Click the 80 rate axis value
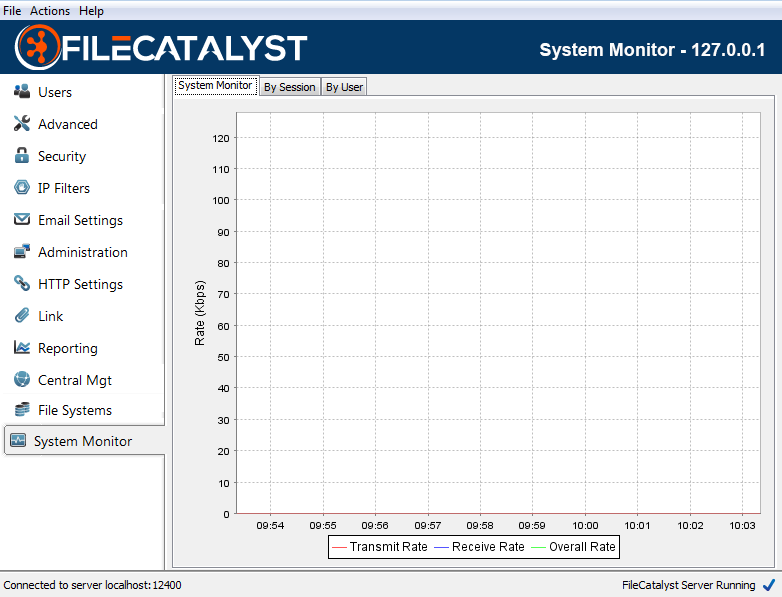Viewport: 782px width, 597px height. pyautogui.click(x=223, y=263)
